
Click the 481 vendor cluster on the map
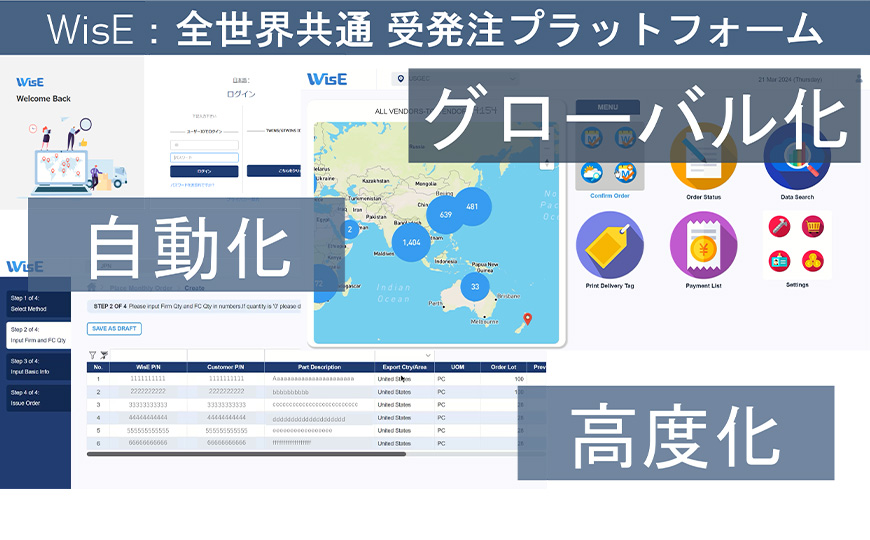pos(472,206)
